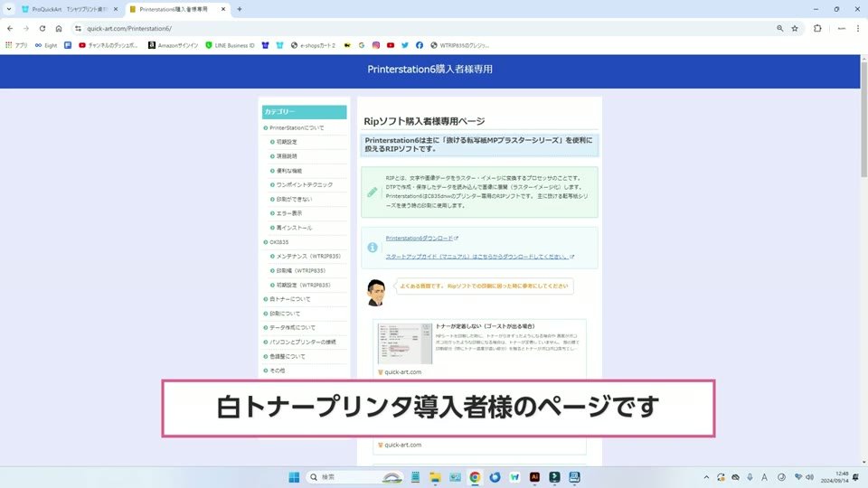The height and width of the screenshot is (488, 868).
Task: Go back with the browser back arrow
Action: (x=10, y=28)
